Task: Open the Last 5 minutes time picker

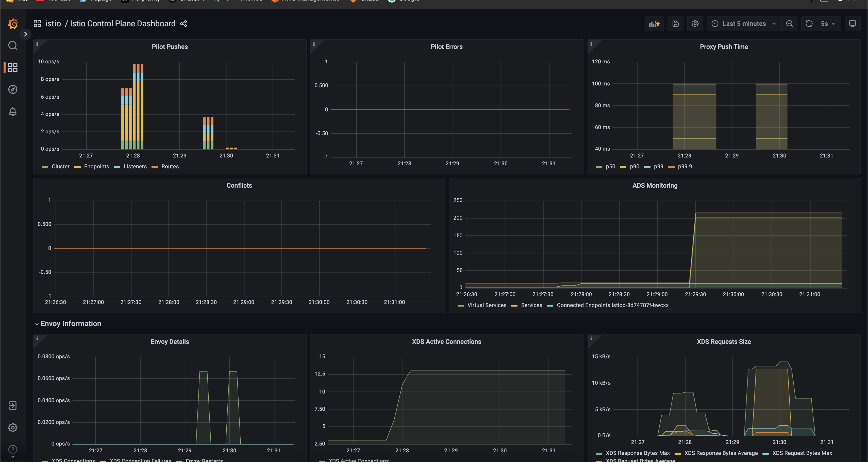Action: click(744, 24)
